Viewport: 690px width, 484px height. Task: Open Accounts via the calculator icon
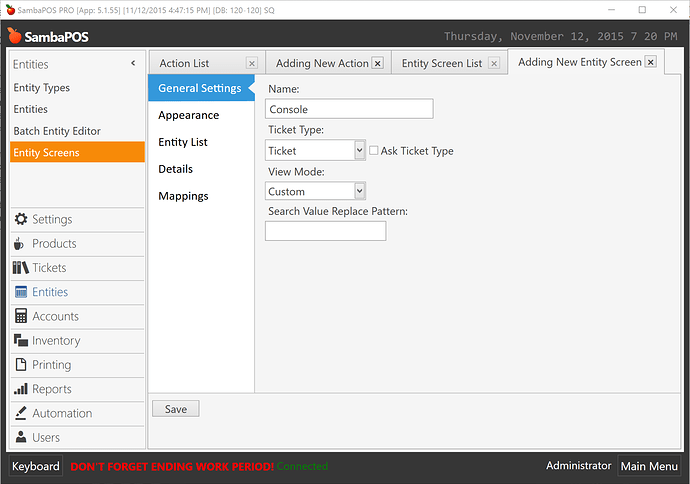pos(21,316)
